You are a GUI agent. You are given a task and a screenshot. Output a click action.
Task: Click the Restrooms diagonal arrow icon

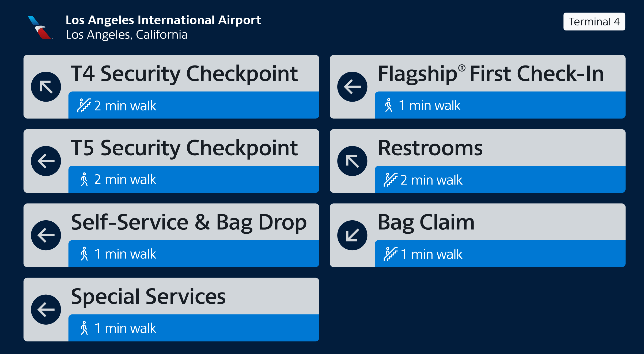coord(352,161)
